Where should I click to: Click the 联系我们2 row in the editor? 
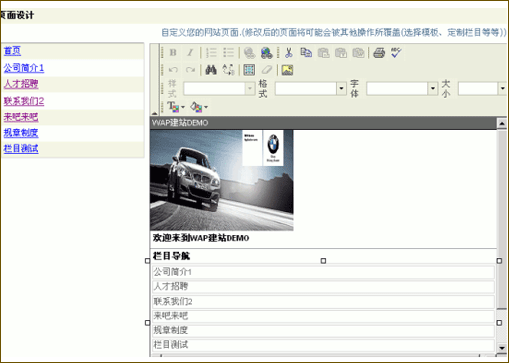point(323,302)
